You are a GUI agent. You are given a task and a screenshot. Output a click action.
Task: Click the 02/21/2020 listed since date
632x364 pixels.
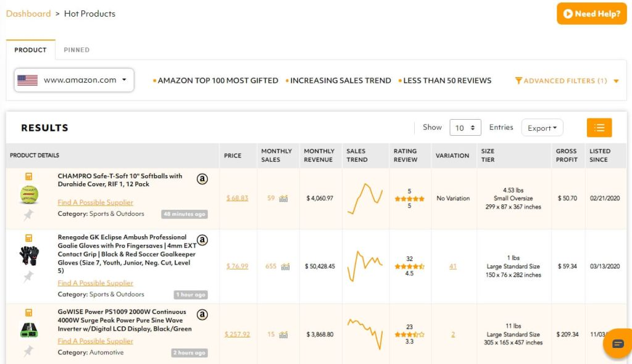[605, 198]
